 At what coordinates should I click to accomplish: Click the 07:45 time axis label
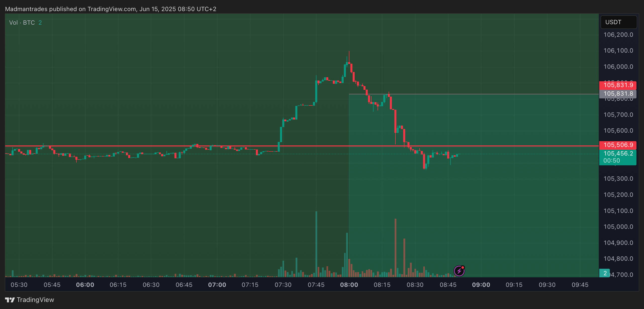pyautogui.click(x=316, y=285)
